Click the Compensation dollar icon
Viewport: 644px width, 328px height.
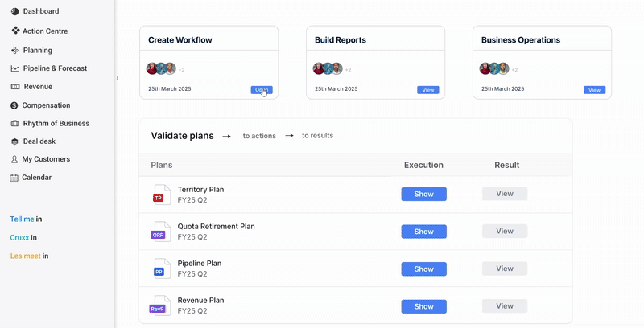(x=14, y=105)
